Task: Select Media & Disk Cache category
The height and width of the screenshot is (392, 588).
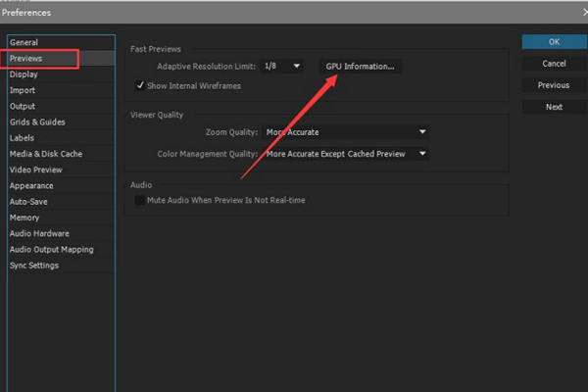Action: [46, 154]
